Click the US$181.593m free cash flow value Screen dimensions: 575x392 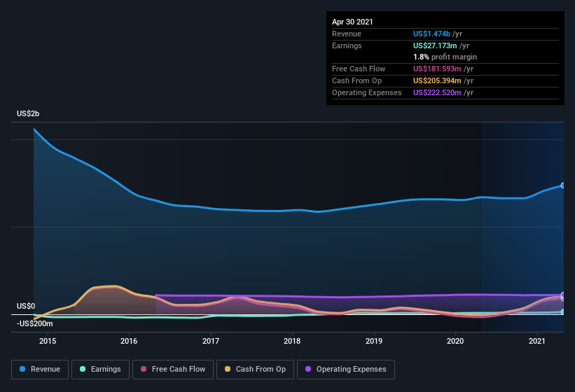coord(437,69)
